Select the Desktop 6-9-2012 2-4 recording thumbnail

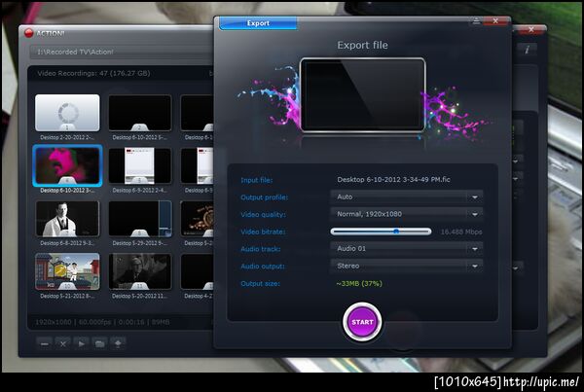(x=140, y=165)
